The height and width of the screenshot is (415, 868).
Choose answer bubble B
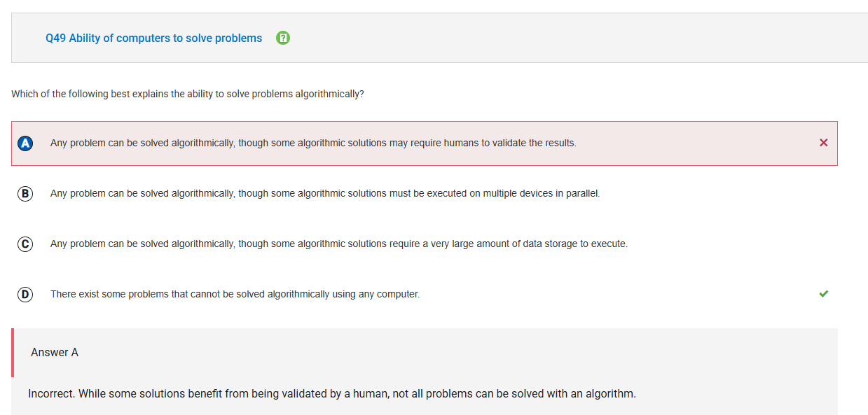coord(25,193)
